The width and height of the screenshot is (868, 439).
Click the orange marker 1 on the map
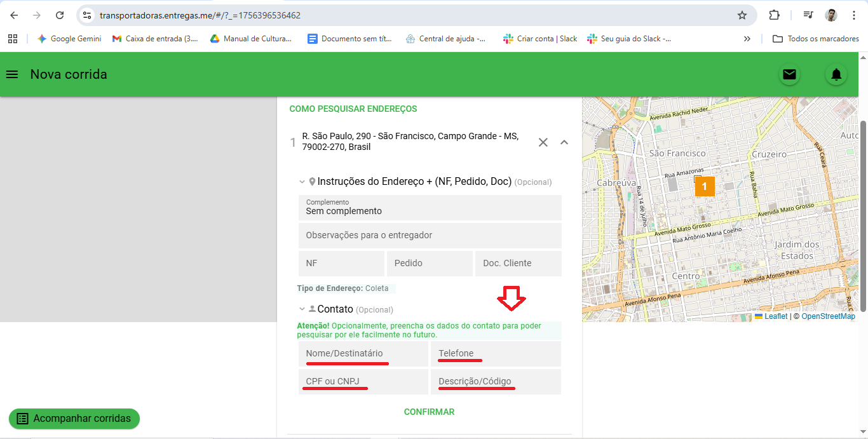(x=705, y=187)
